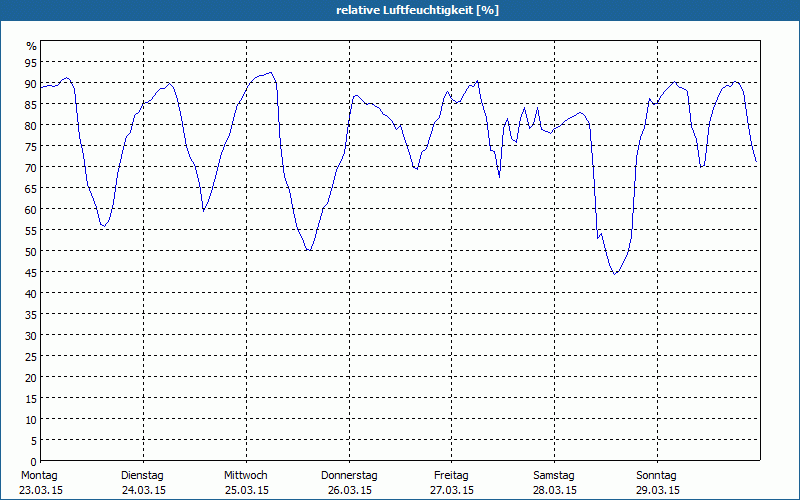This screenshot has height=500, width=800.
Task: Click the 70 value on the y-axis
Action: [x=31, y=168]
